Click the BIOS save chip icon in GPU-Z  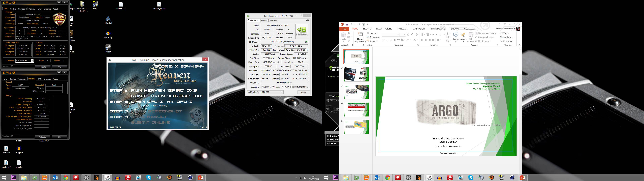[306, 42]
